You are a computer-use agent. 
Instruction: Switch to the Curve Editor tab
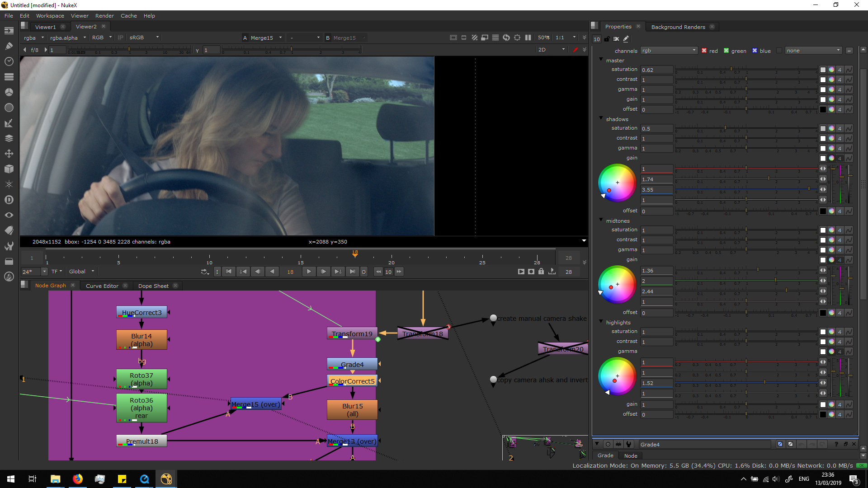pyautogui.click(x=102, y=286)
